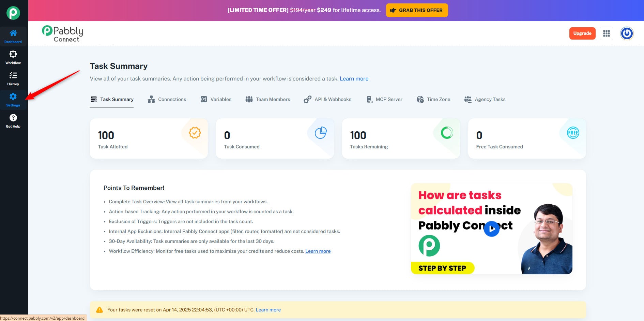Open the user profile avatar
644x321 pixels.
(x=626, y=33)
